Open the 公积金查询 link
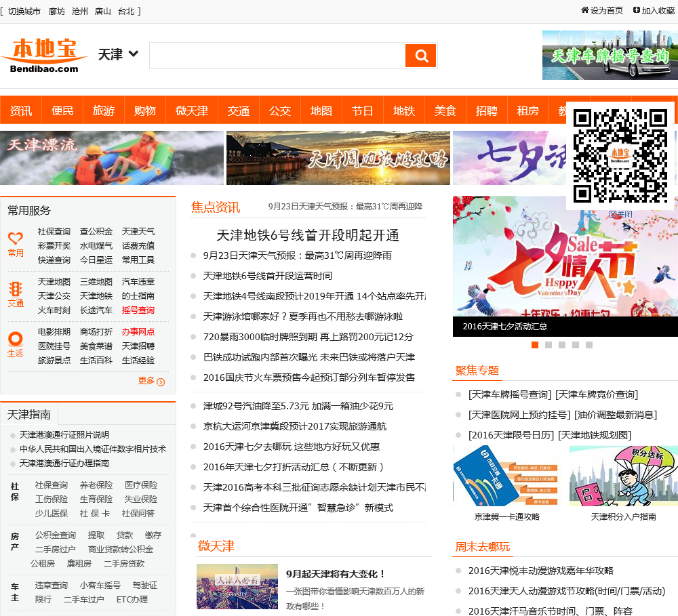Viewport: 678px width, 616px height. [56, 535]
